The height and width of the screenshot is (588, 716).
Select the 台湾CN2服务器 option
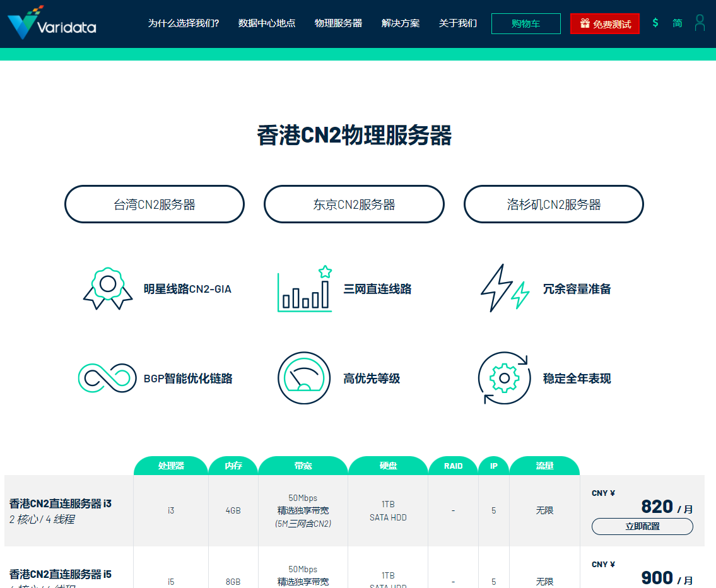pos(154,204)
